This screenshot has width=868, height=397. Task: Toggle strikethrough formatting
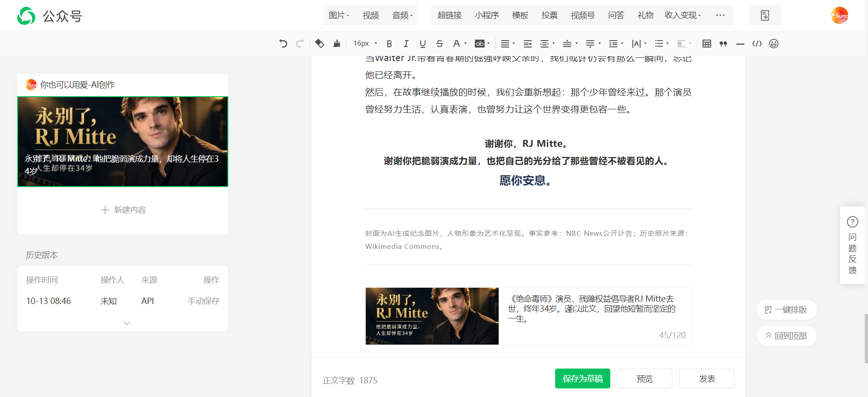pyautogui.click(x=439, y=43)
